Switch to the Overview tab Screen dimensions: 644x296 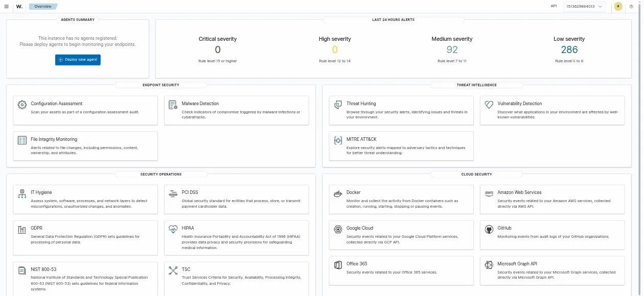pyautogui.click(x=42, y=6)
